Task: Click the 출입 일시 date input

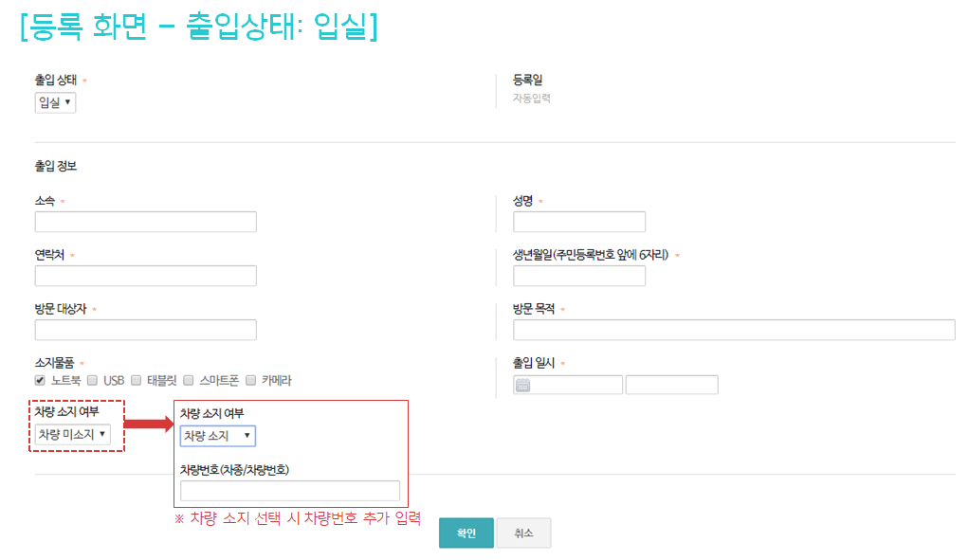Action: [x=576, y=385]
